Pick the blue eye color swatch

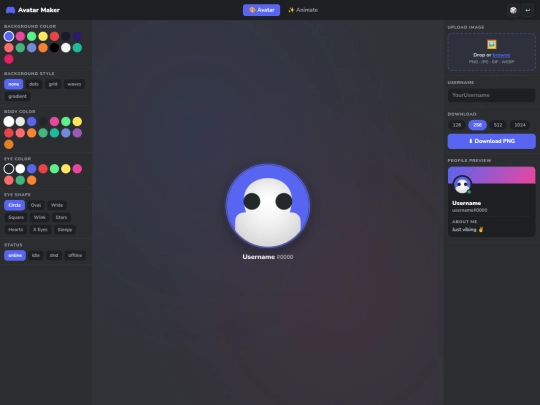[32, 169]
